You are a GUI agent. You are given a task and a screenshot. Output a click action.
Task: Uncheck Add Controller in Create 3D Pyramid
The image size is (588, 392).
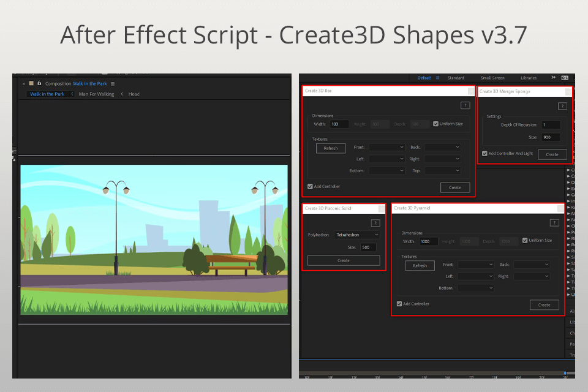pos(398,304)
